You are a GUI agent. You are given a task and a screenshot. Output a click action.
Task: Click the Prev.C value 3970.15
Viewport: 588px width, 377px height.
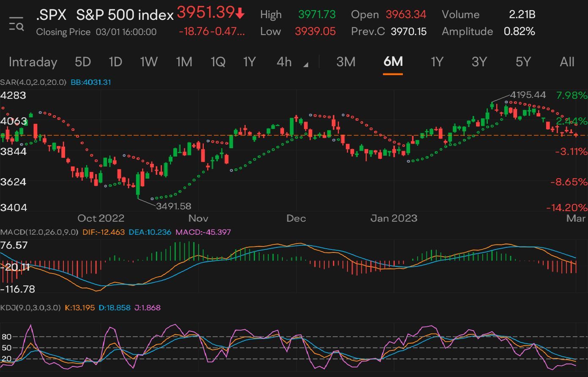[x=409, y=32]
